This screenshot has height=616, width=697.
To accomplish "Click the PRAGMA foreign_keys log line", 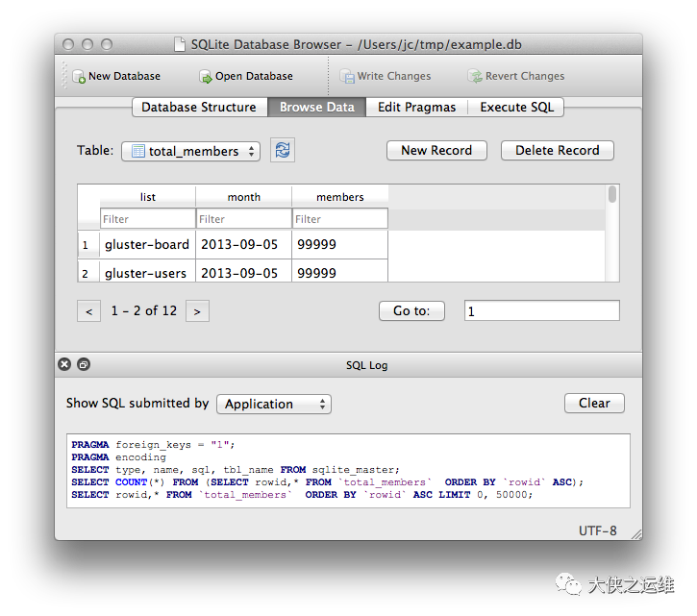I will [153, 444].
